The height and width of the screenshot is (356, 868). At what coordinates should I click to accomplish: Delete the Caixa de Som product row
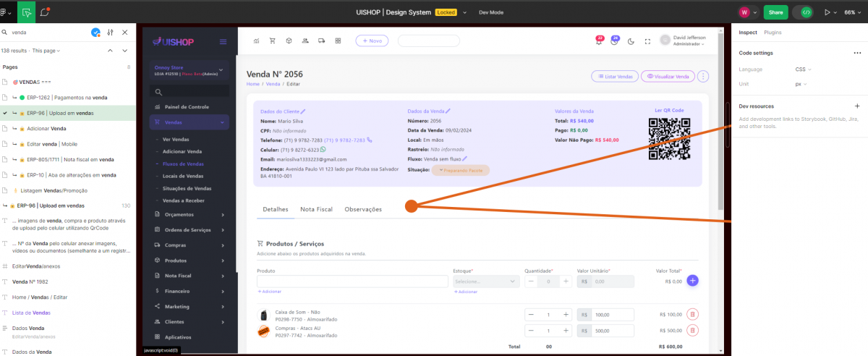(x=692, y=314)
